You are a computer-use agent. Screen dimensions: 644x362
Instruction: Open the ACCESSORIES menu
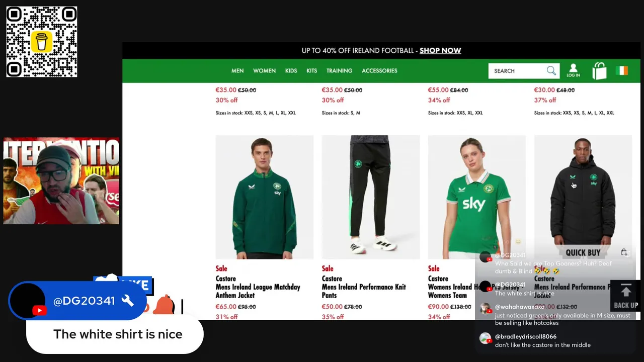click(379, 71)
